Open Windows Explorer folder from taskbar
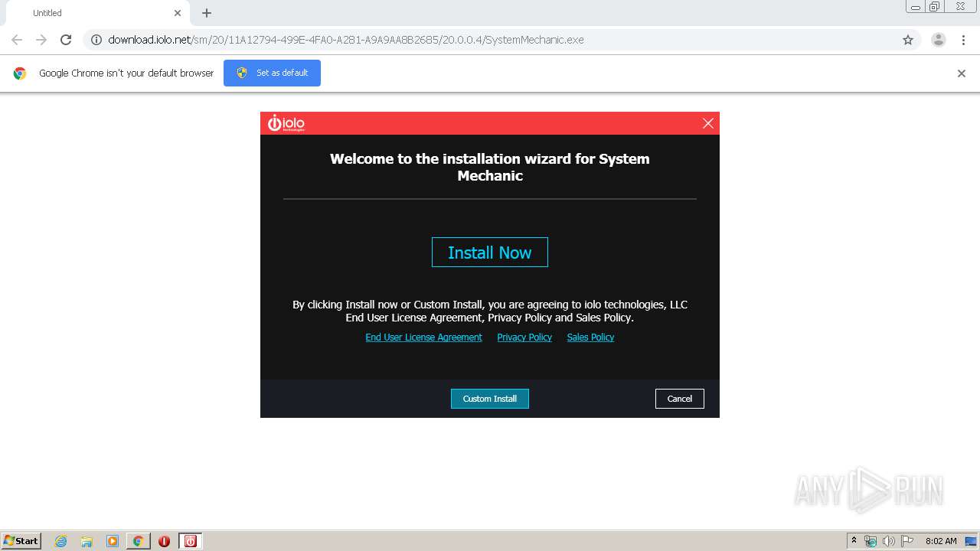980x551 pixels. click(x=87, y=541)
